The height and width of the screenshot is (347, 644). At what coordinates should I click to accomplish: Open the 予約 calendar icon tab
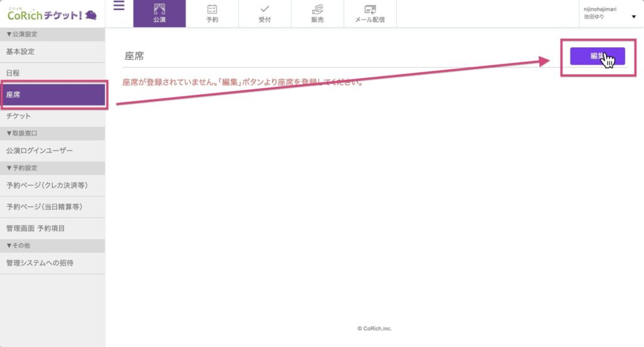[212, 13]
